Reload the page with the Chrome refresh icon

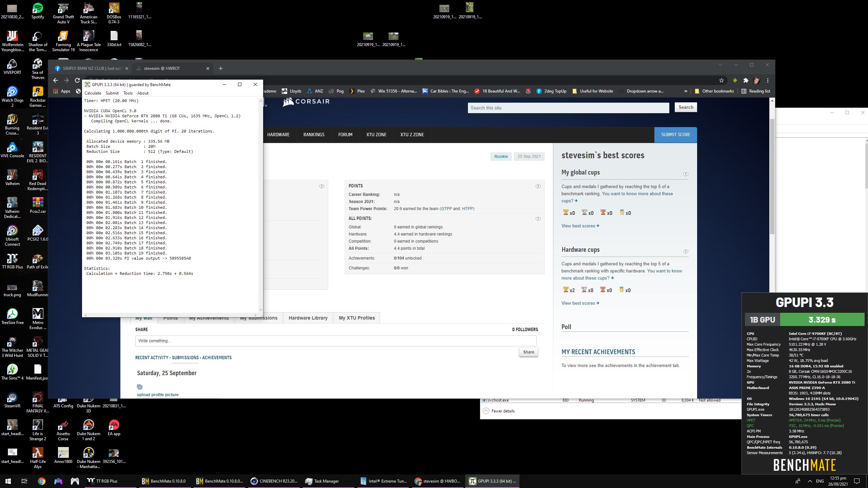tap(77, 80)
